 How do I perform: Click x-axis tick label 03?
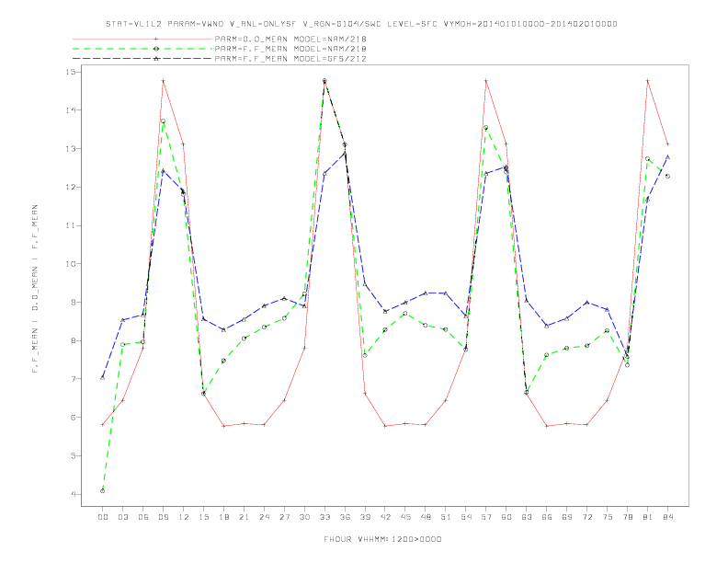(x=122, y=517)
